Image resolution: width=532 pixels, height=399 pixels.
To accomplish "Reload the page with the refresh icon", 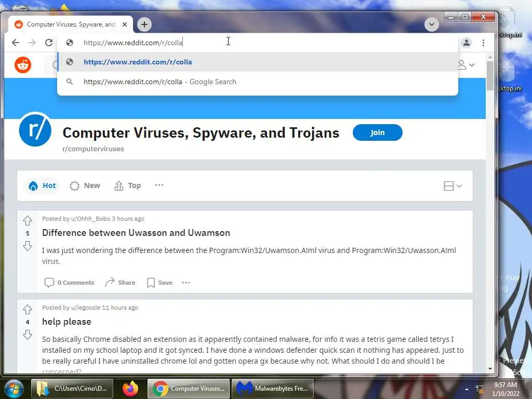I will [49, 43].
